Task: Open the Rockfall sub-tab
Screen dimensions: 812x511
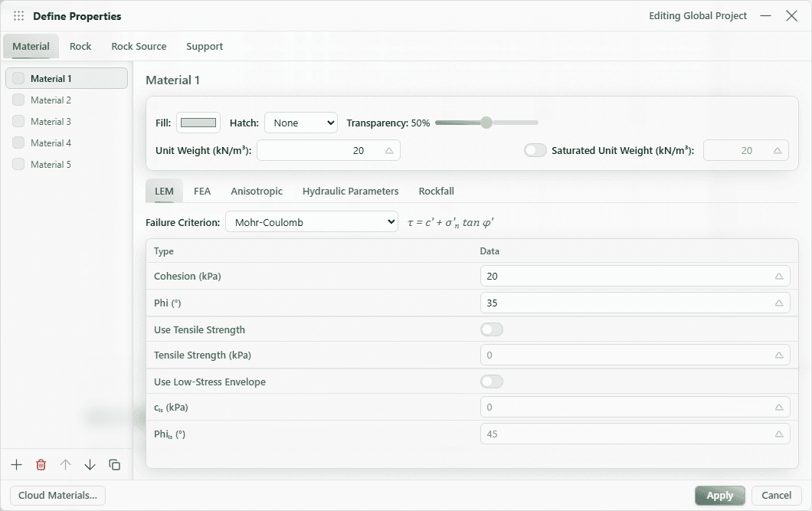Action: pyautogui.click(x=437, y=191)
